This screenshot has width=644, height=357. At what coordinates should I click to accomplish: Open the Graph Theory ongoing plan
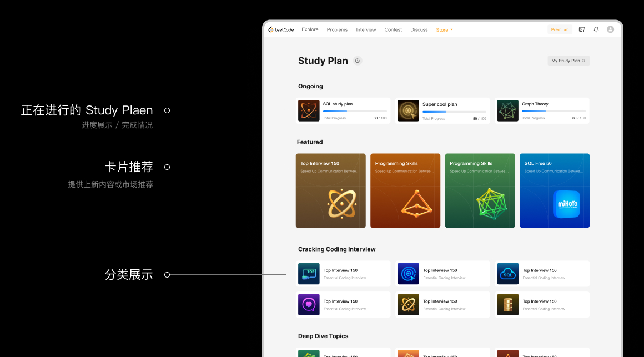point(542,110)
